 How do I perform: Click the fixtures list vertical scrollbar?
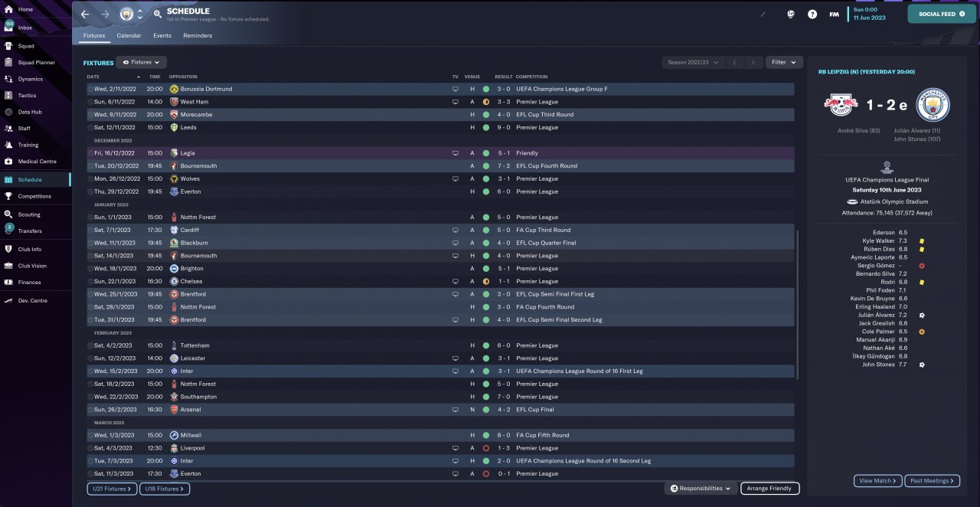click(x=797, y=305)
